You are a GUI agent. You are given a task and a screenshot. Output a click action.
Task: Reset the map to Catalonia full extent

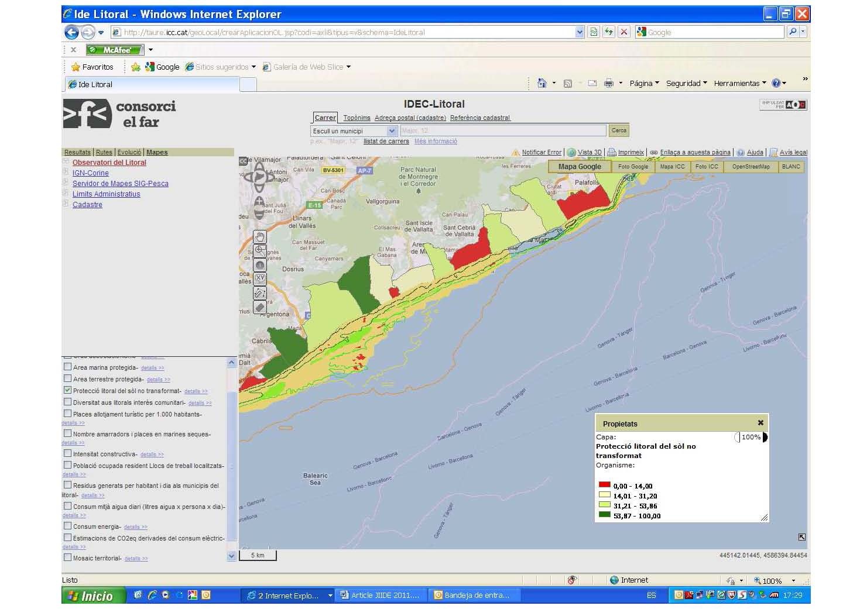click(259, 177)
